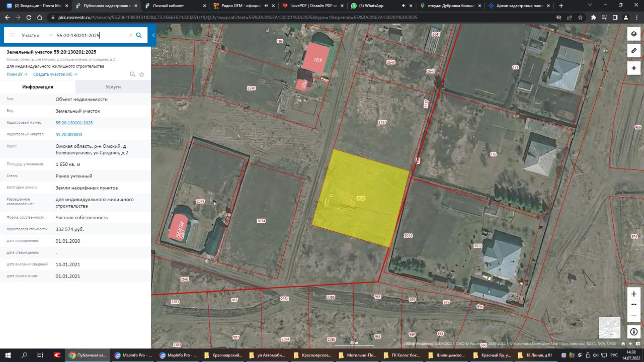Screen dimensions: 644x362
Task: Select the ruler measurement tool
Action: click(x=634, y=51)
